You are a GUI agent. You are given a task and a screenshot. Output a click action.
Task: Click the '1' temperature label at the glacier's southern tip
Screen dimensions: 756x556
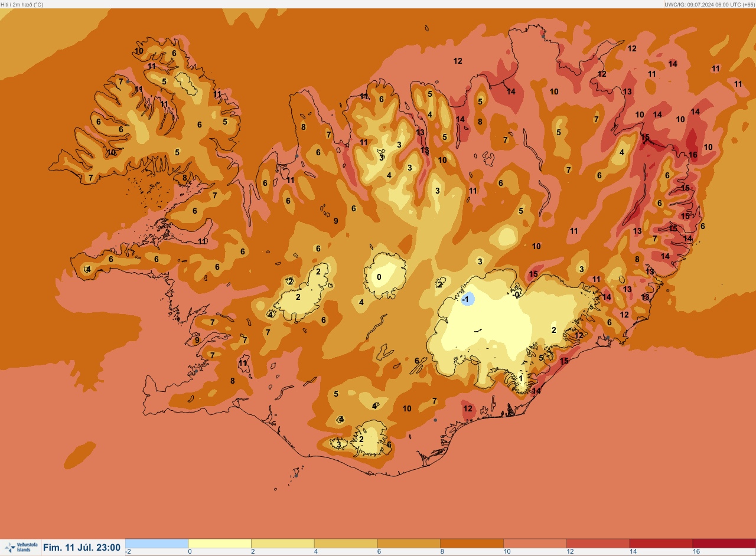[x=521, y=379]
